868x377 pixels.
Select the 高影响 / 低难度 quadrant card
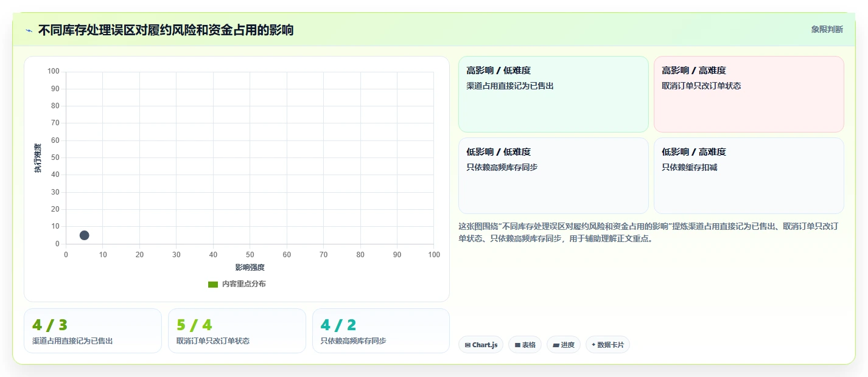(x=553, y=94)
